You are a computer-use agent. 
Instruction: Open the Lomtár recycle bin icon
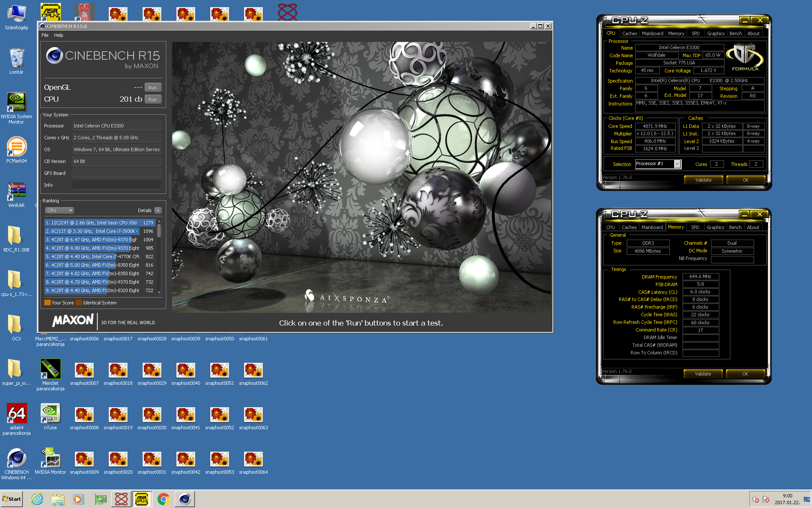[16, 61]
